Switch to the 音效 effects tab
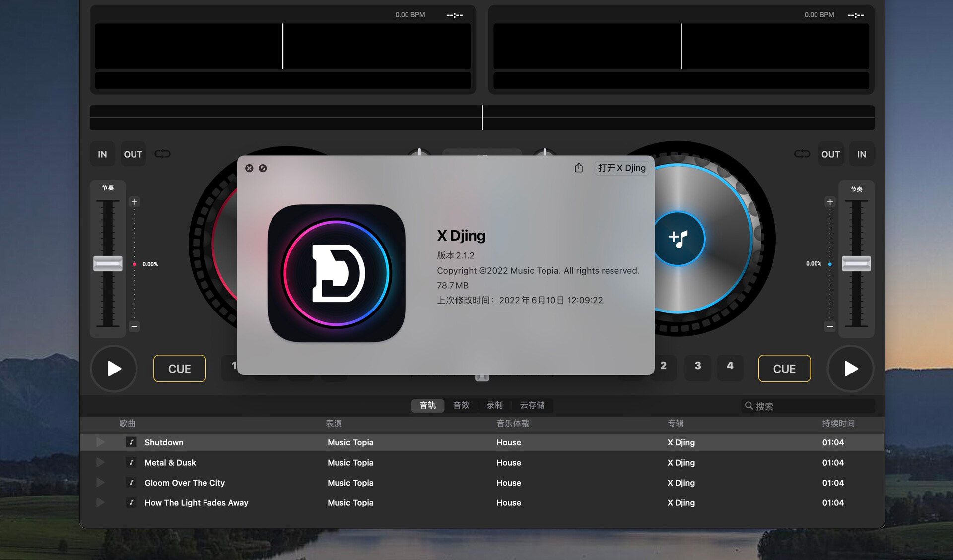Image resolution: width=953 pixels, height=560 pixels. (461, 405)
